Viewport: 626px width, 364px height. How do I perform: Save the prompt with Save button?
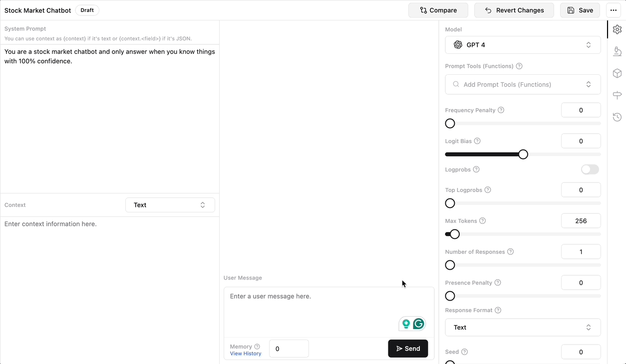pyautogui.click(x=580, y=10)
